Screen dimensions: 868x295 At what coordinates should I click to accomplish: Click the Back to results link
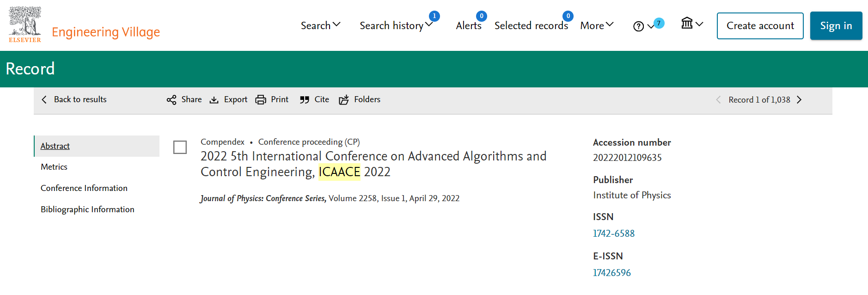coord(80,99)
